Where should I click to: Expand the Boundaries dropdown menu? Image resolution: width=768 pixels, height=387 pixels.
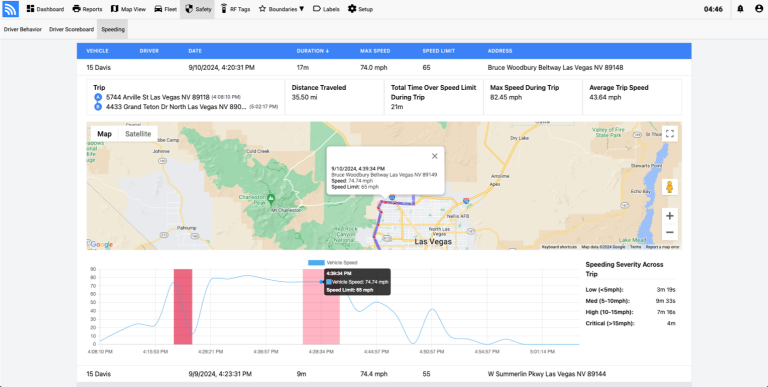click(281, 9)
